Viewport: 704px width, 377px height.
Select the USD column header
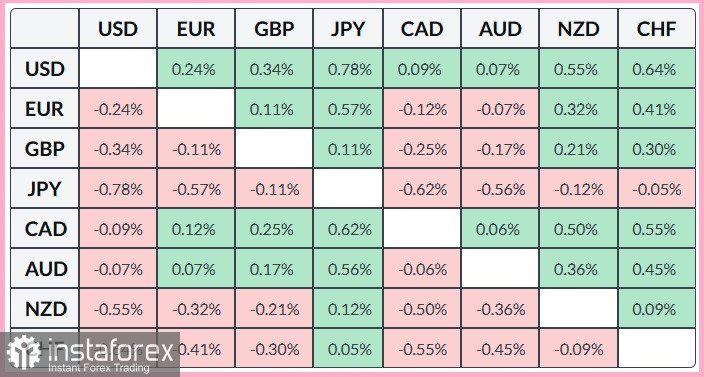coord(118,28)
